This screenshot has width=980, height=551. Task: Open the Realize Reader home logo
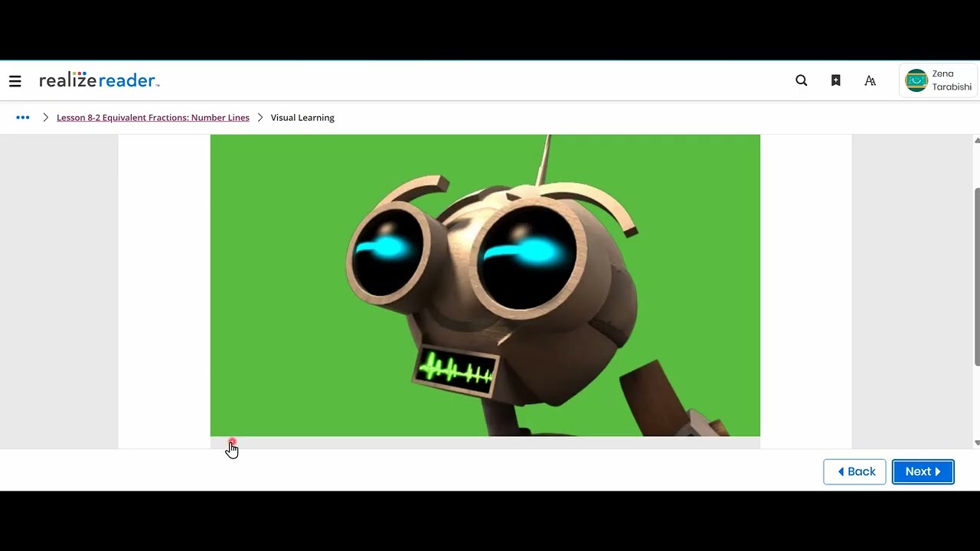click(x=99, y=80)
